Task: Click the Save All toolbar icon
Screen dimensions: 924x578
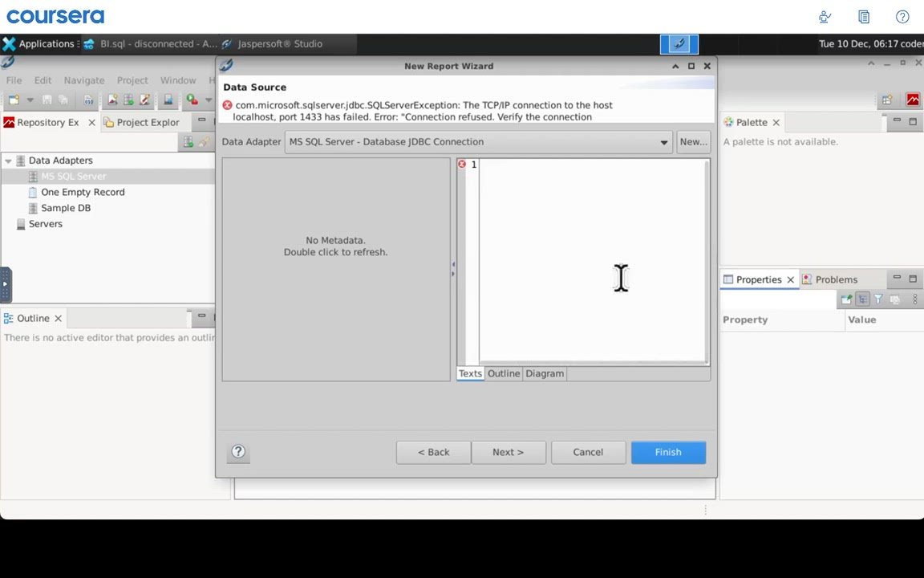Action: [x=63, y=100]
